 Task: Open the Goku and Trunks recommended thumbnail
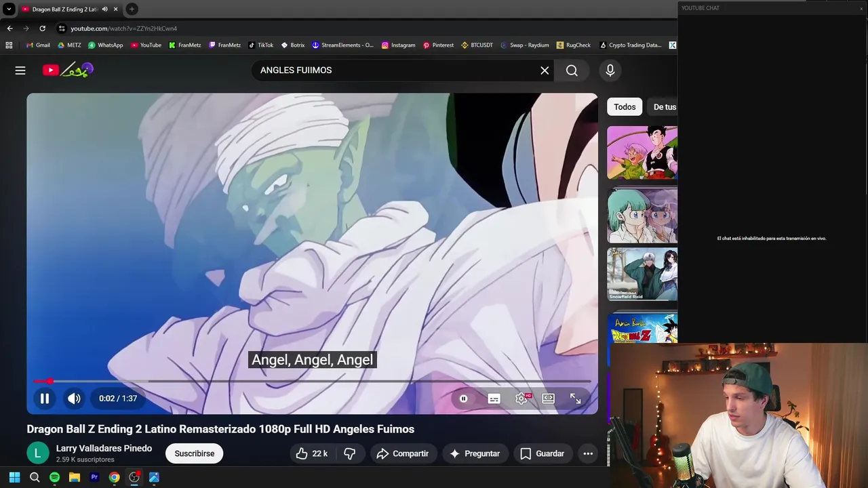pos(642,153)
